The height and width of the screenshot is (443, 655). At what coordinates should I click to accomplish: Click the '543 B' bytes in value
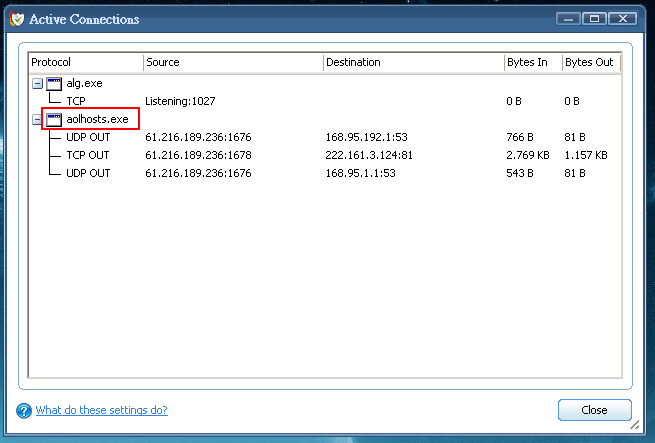[x=520, y=173]
